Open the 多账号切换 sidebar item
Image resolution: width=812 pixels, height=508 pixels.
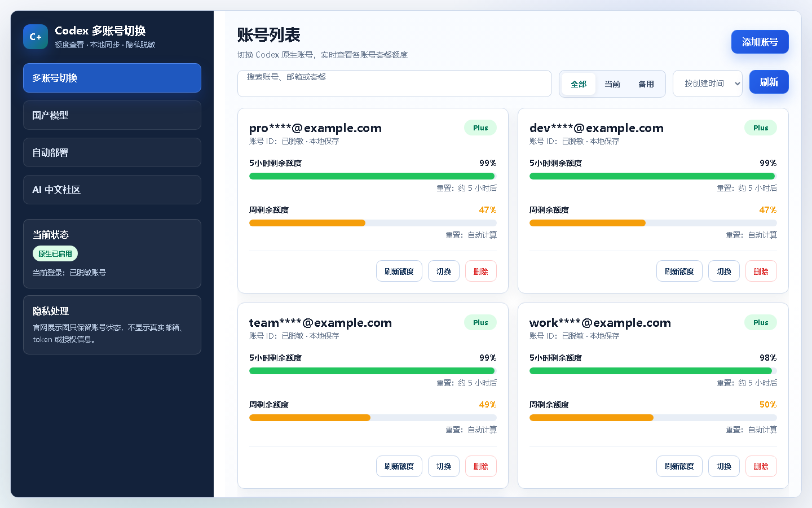pos(112,78)
